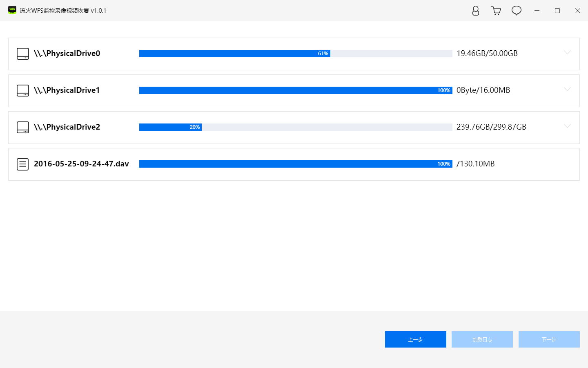Viewport: 588px width, 368px height.
Task: Select the \\.\PhysicalDrive0 entry
Action: pyautogui.click(x=294, y=54)
